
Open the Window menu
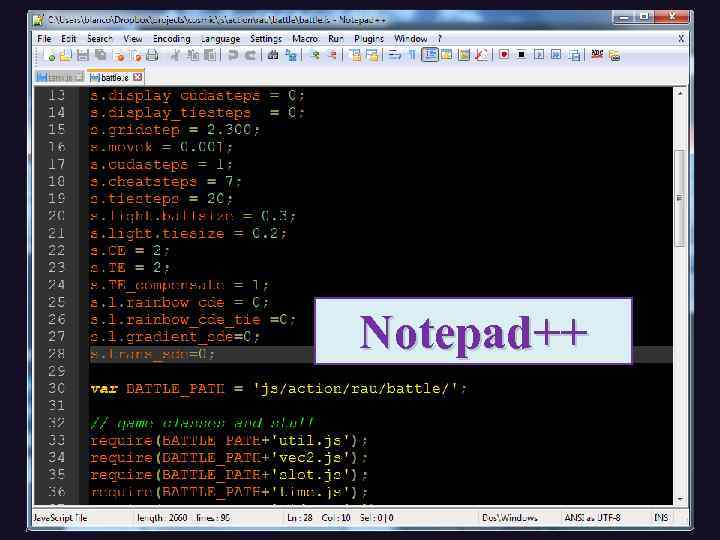411,39
